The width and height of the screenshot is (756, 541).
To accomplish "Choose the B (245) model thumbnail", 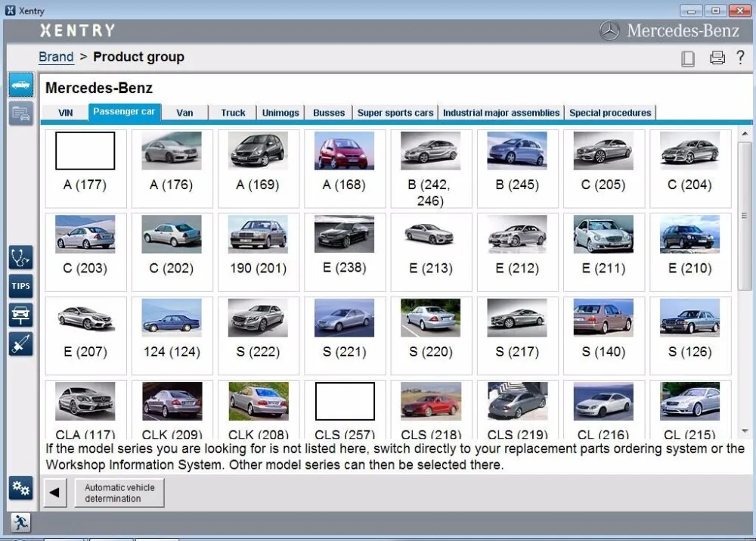I will click(x=517, y=151).
